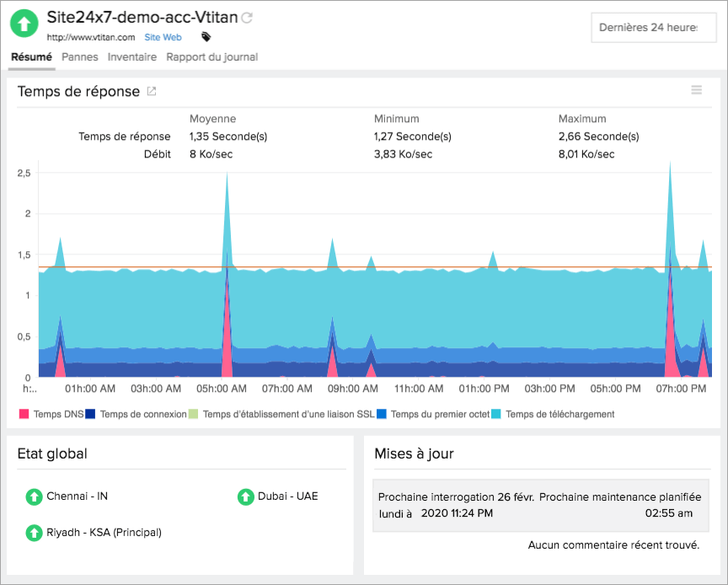
Task: Click the Temps de connexion legend label
Action: point(143,414)
